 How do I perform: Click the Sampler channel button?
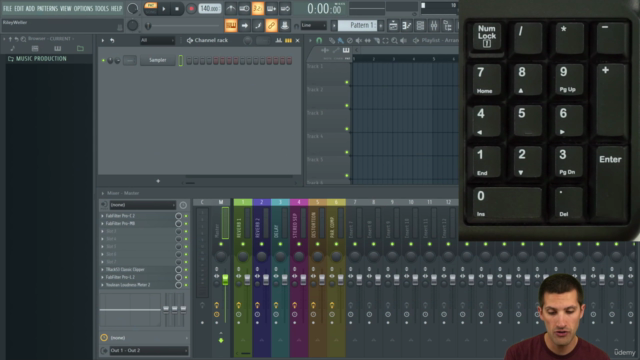click(x=158, y=60)
